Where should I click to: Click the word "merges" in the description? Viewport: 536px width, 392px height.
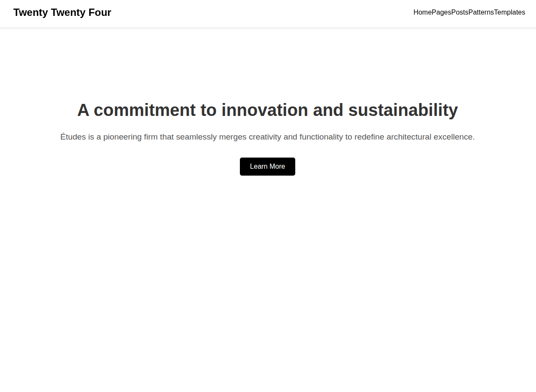click(233, 137)
